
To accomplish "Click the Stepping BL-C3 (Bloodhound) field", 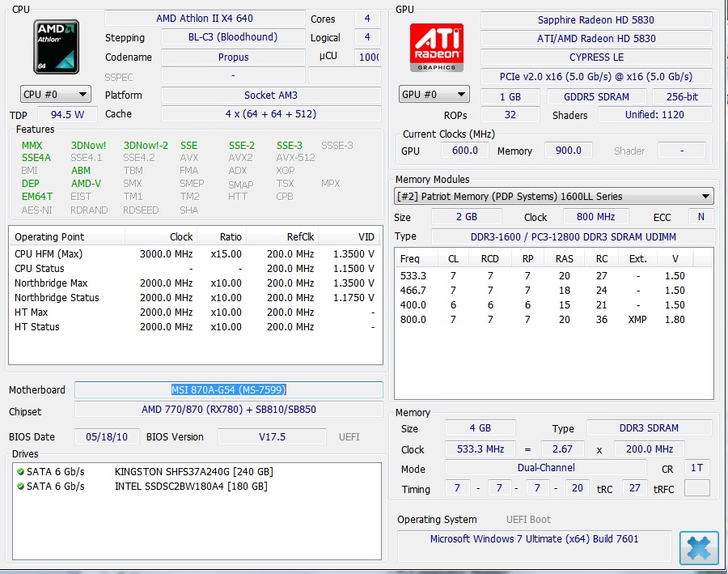I will (x=233, y=37).
